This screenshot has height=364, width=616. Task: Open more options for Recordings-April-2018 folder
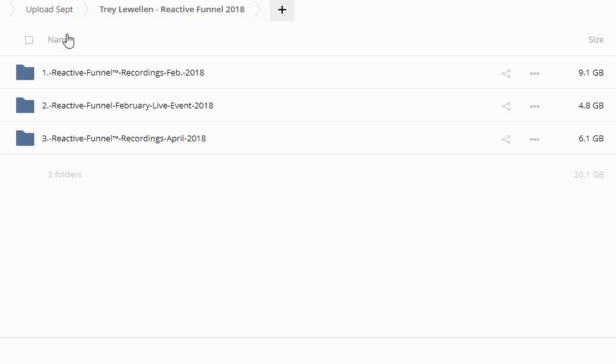tap(535, 139)
